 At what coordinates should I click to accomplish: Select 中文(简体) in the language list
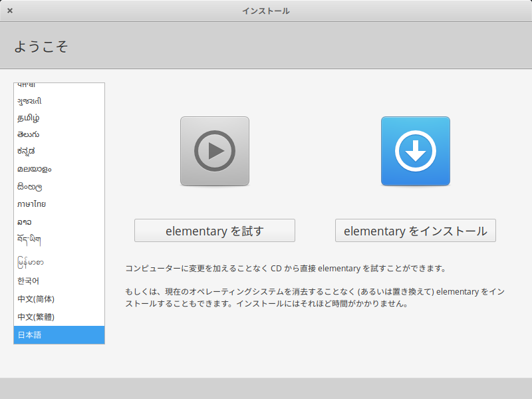(59, 299)
